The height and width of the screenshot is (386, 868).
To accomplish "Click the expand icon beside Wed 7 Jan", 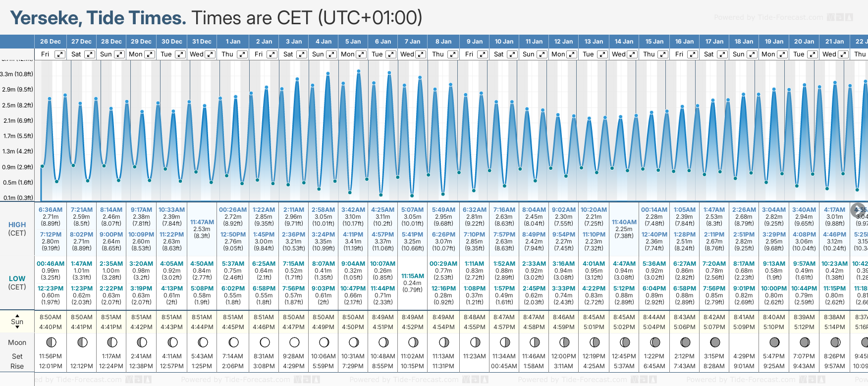I will pyautogui.click(x=421, y=54).
